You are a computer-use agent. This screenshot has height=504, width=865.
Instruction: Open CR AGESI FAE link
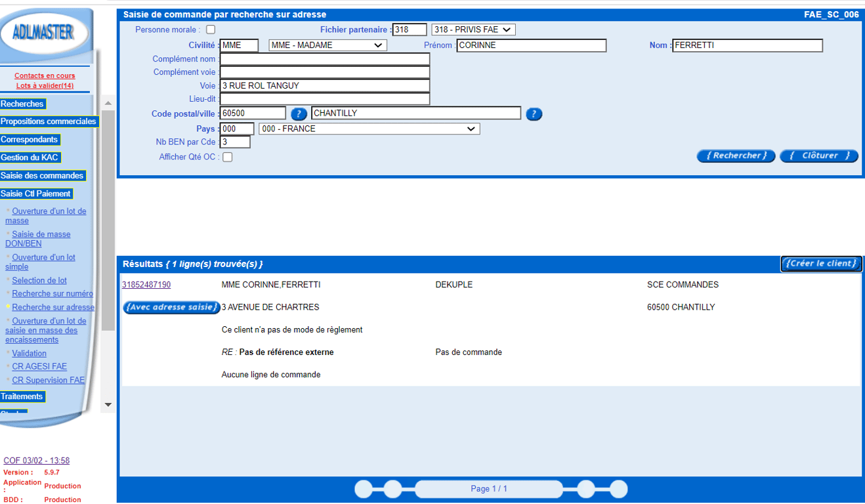pyautogui.click(x=39, y=367)
